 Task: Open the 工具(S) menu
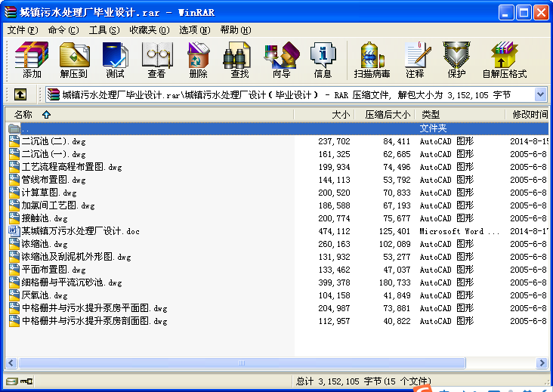point(103,30)
